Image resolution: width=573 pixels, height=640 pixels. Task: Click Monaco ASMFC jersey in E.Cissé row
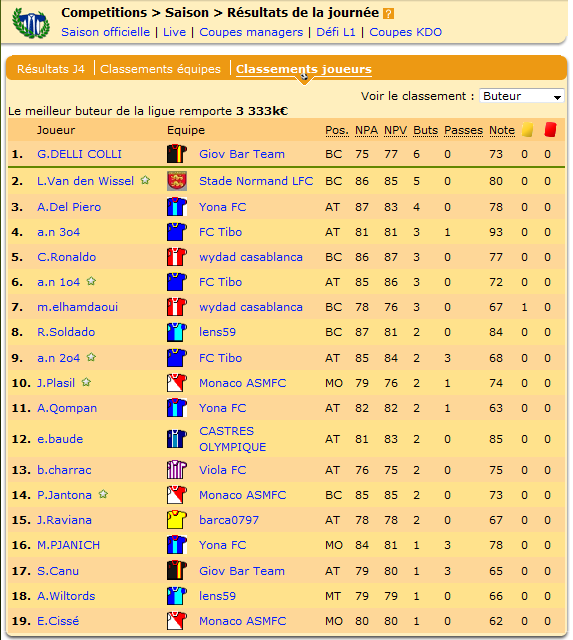tap(177, 621)
